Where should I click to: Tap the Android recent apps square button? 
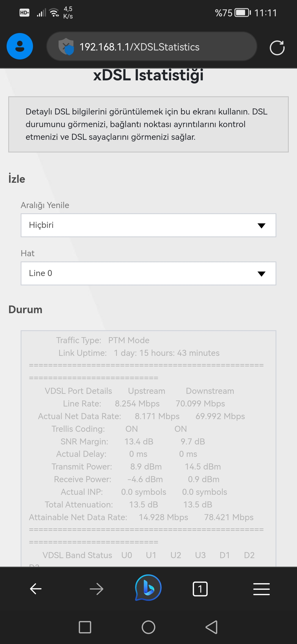point(85,627)
